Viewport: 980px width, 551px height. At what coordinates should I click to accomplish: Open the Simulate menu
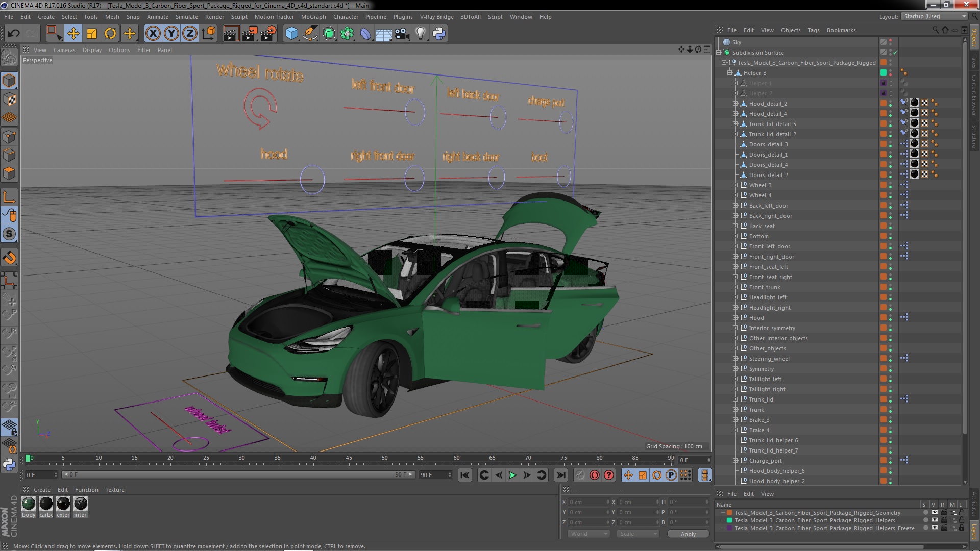click(186, 17)
